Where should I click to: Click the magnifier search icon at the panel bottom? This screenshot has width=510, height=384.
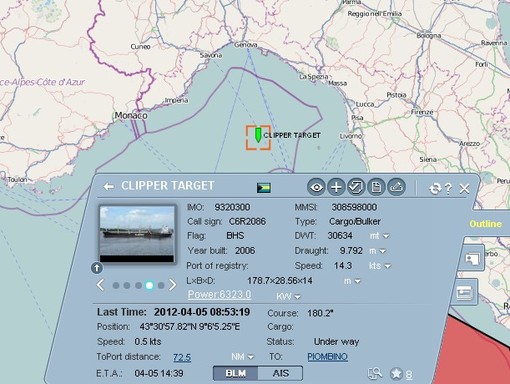click(x=375, y=373)
